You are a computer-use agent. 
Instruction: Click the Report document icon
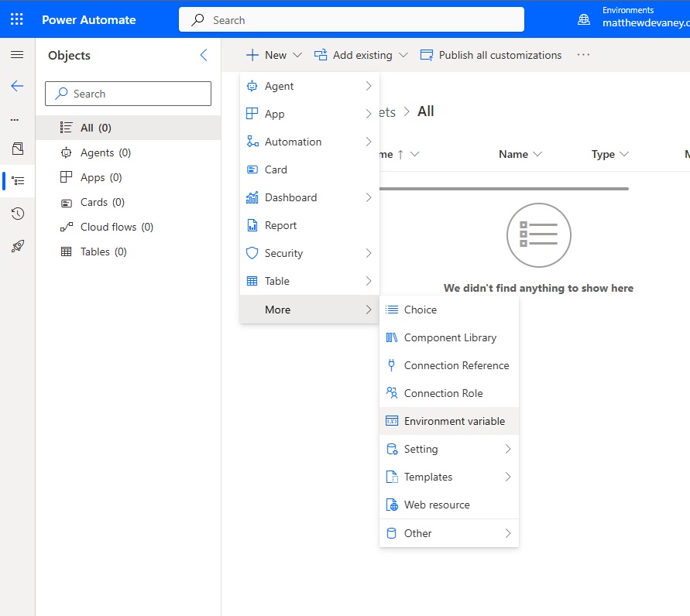pos(252,225)
